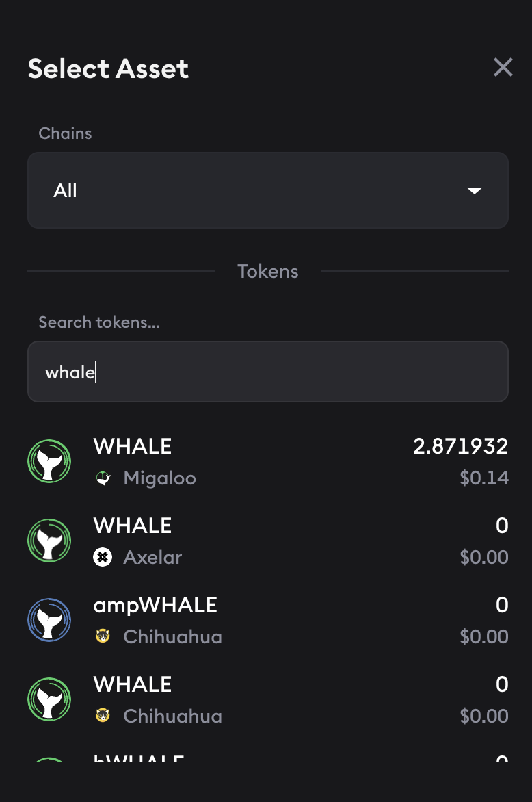Open the Chains dropdown showing All
The image size is (532, 802).
click(267, 190)
